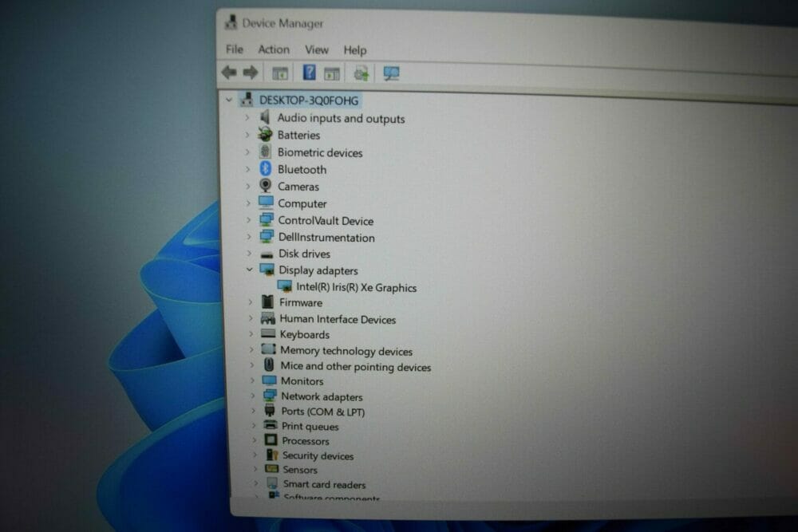Screen dimensions: 798x532
Task: Click the Batteries icon
Action: click(x=265, y=134)
